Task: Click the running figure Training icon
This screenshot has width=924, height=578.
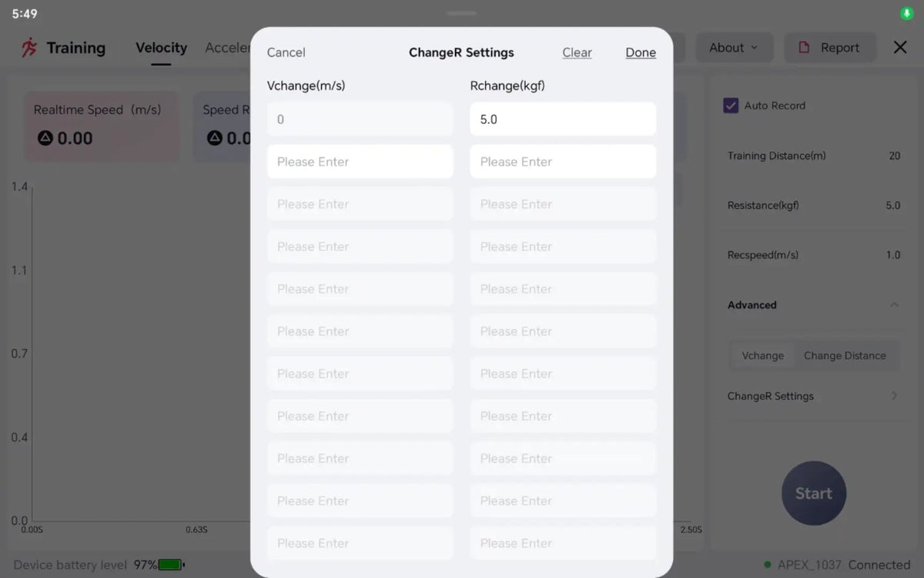Action: tap(29, 48)
